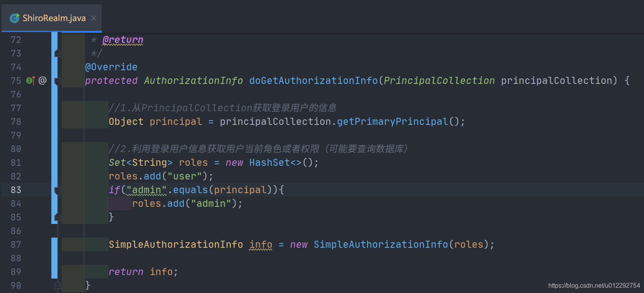Select the ShiroRealm.java editor tab

tap(52, 18)
